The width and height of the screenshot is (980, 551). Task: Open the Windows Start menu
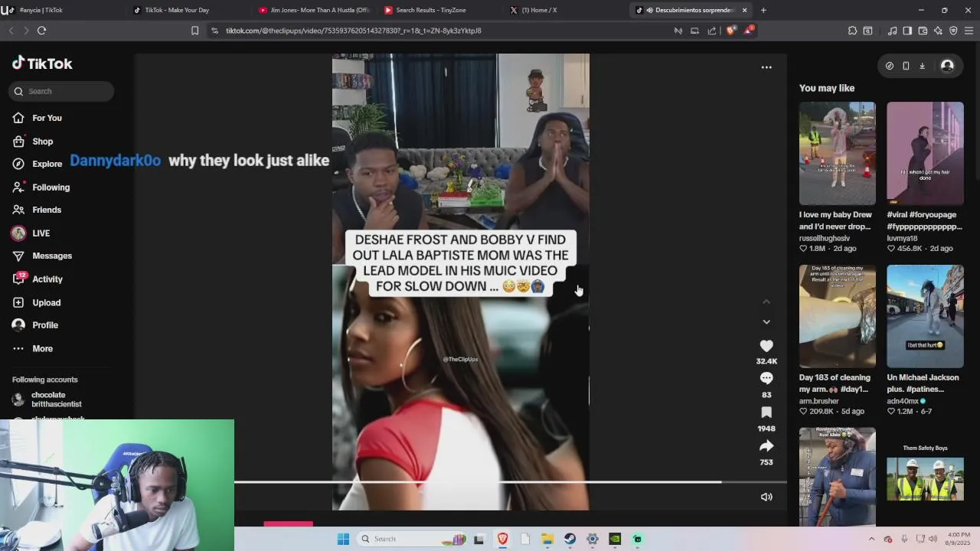pos(343,539)
